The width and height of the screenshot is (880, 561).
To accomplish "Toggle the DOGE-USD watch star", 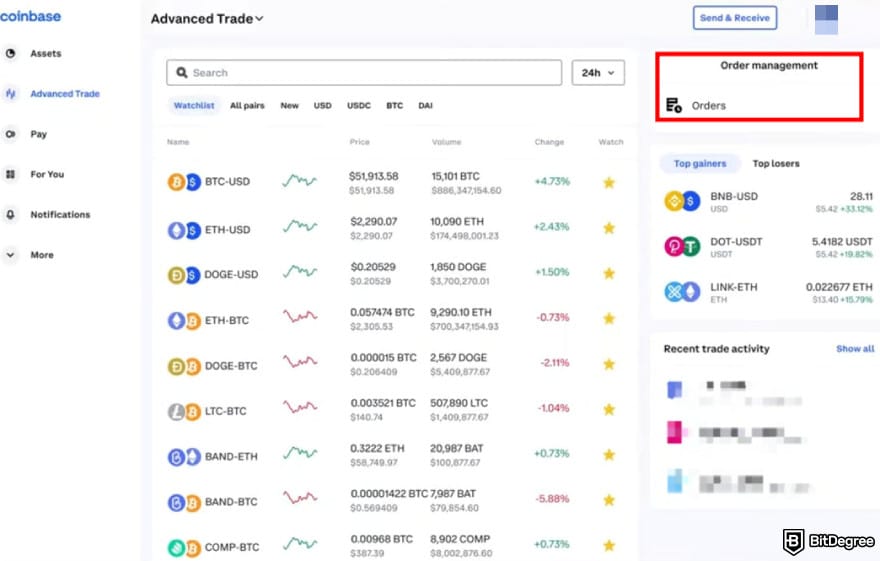I will point(609,273).
